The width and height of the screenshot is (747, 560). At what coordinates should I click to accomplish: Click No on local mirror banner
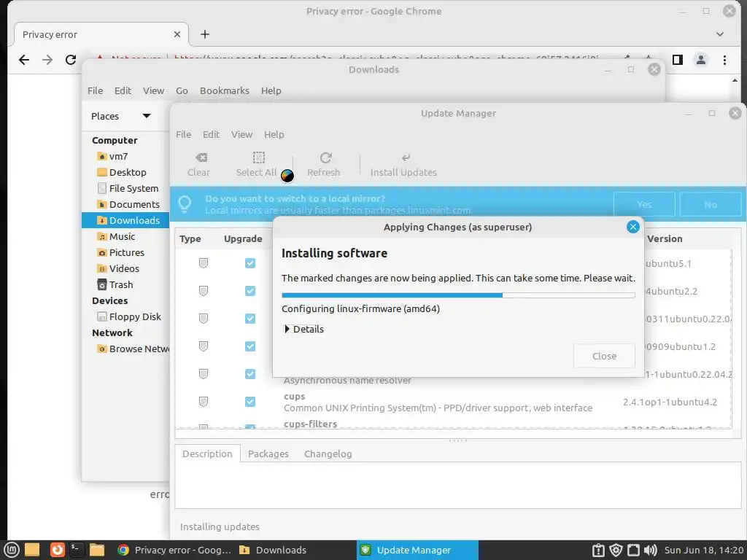[x=711, y=204]
